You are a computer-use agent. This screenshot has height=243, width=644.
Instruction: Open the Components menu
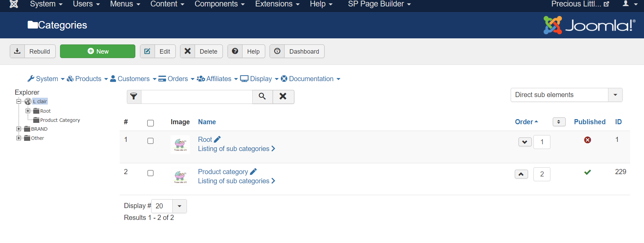219,4
